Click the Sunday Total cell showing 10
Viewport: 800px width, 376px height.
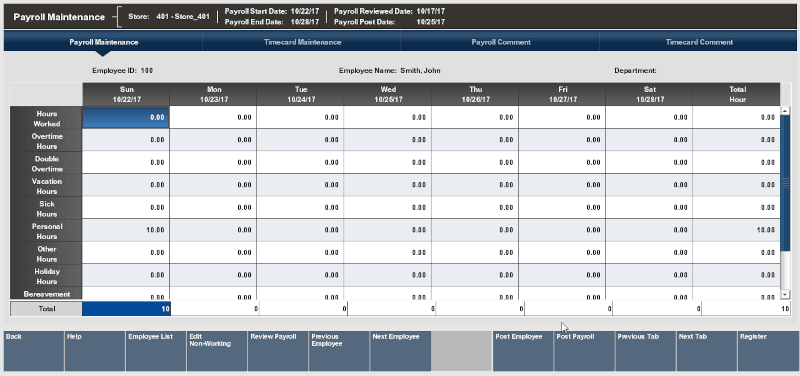[126, 309]
